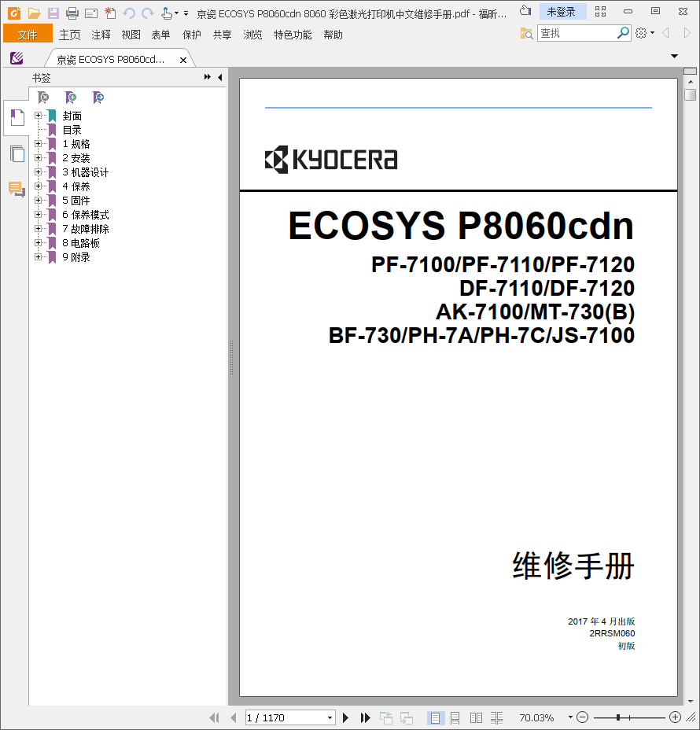
Task: Open the 共享 ribbon tab
Action: [x=223, y=35]
